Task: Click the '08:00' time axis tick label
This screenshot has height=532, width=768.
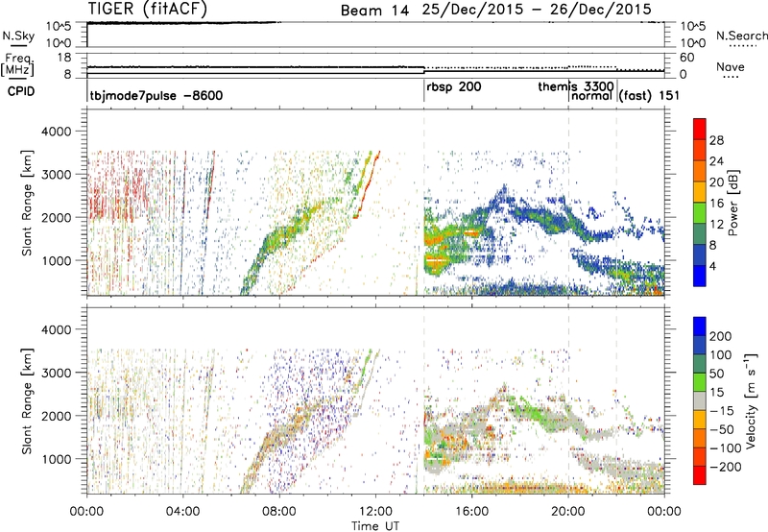Action: 279,512
